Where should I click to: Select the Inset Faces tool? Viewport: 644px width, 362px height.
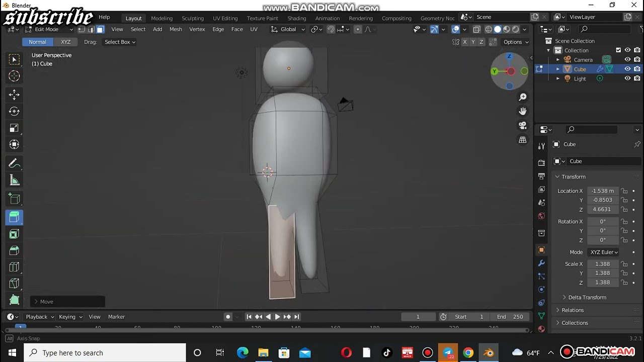pos(14,234)
